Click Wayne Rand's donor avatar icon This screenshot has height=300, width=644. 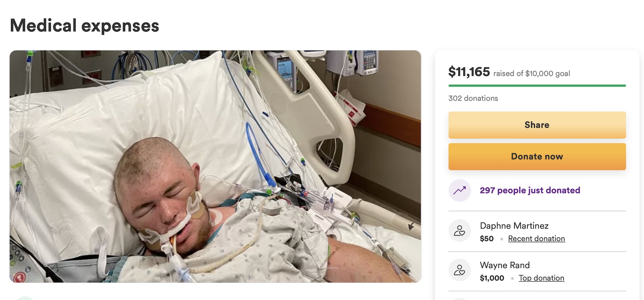(x=460, y=270)
